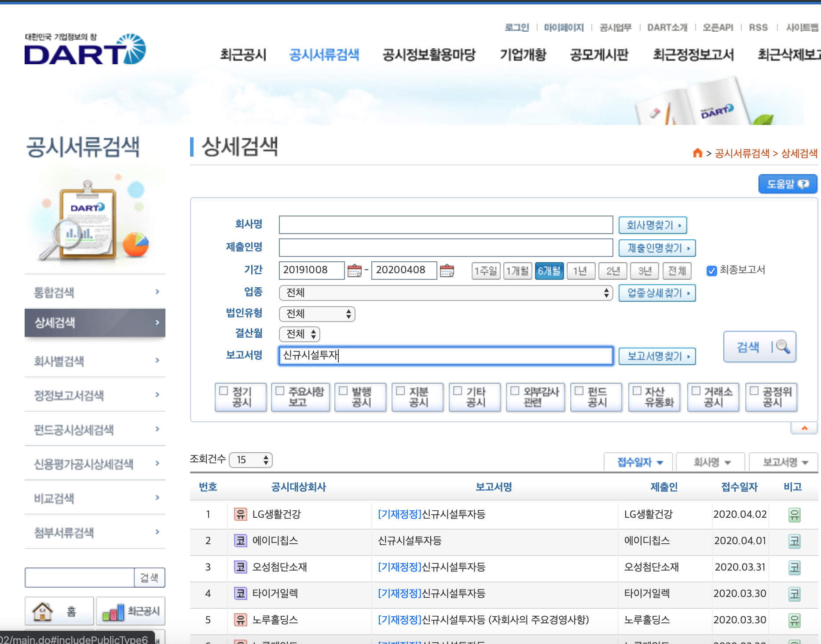The width and height of the screenshot is (821, 644).
Task: Open the 조회건수 results count dropdown
Action: 251,460
